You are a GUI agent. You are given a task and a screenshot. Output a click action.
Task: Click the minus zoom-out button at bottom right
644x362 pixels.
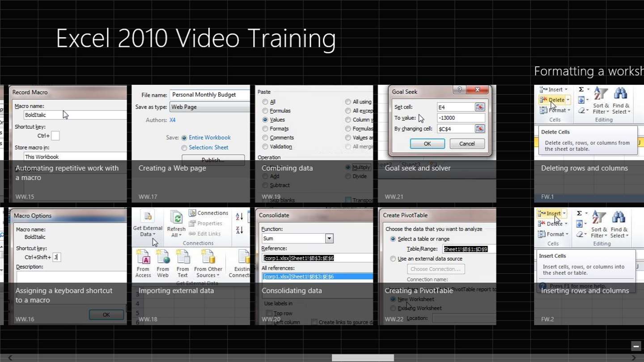(x=636, y=346)
